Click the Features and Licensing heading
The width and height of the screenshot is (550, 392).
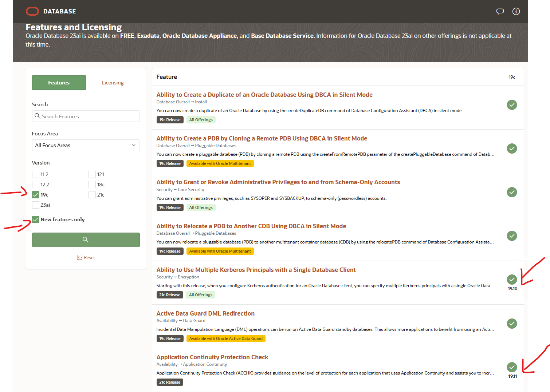74,27
